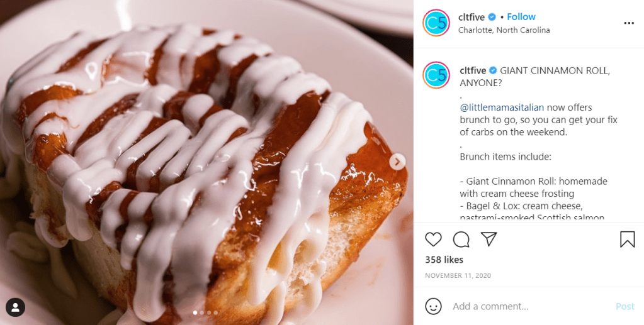The image size is (644, 325).
Task: Click the emoji smiley icon in comment box
Action: point(433,307)
